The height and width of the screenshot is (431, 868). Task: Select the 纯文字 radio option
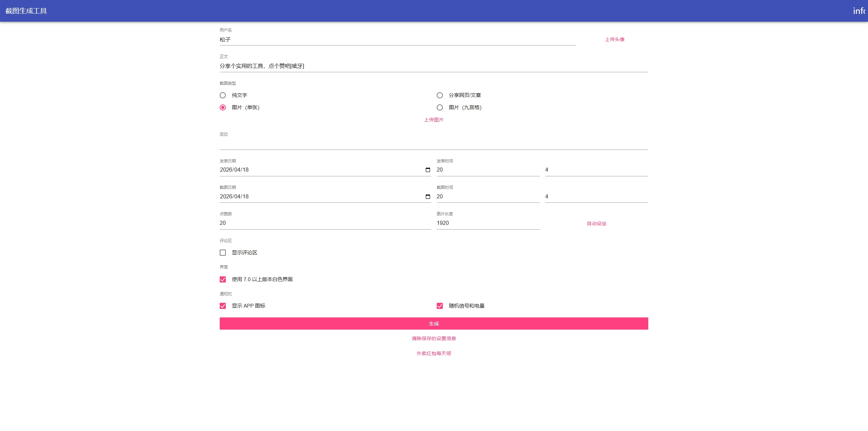[223, 95]
